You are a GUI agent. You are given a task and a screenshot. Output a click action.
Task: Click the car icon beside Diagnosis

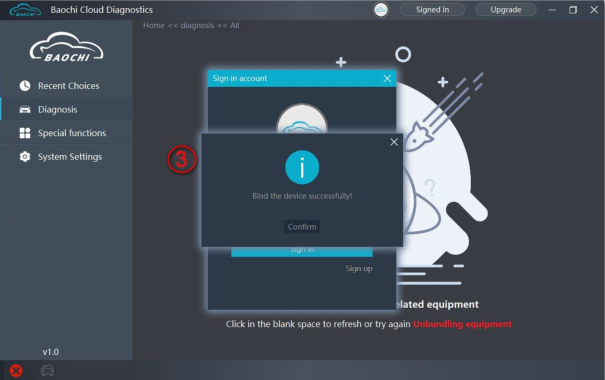coord(25,110)
